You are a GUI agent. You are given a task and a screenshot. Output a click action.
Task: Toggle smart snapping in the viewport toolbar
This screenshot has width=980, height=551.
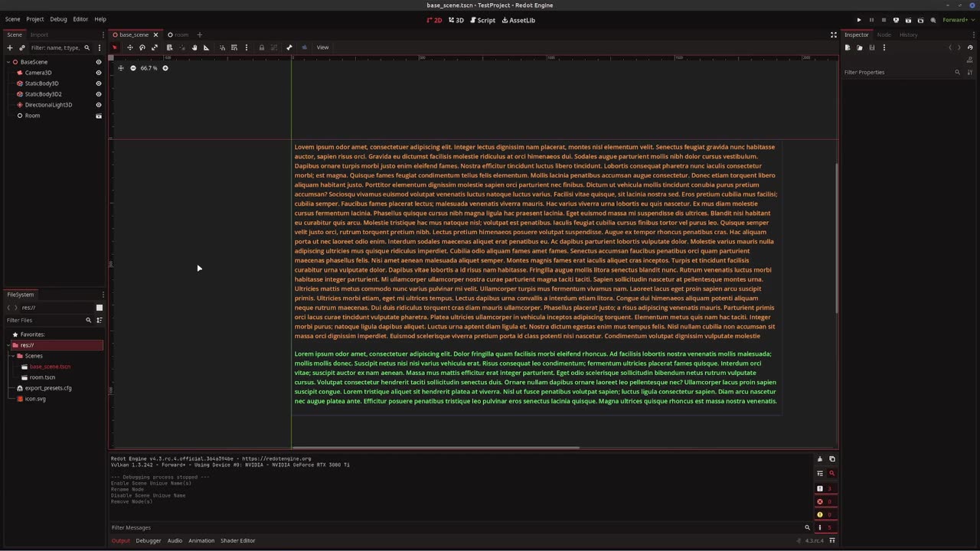point(222,47)
